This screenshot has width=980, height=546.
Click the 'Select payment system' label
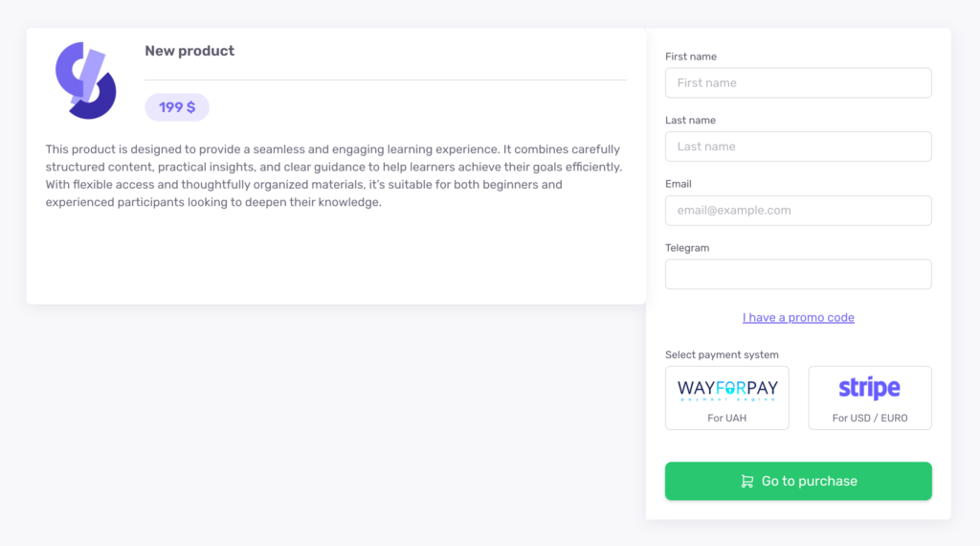(x=722, y=354)
